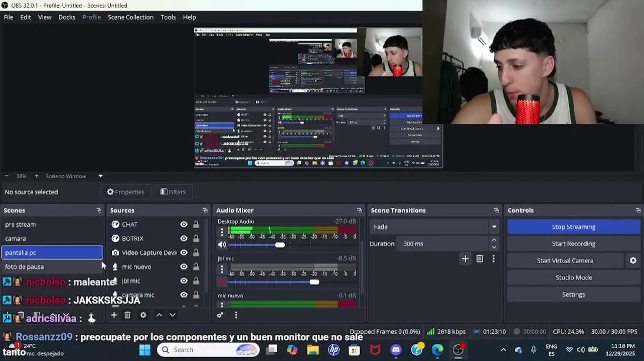The image size is (644, 361).
Task: Move source up with the up arrow
Action: [159, 315]
